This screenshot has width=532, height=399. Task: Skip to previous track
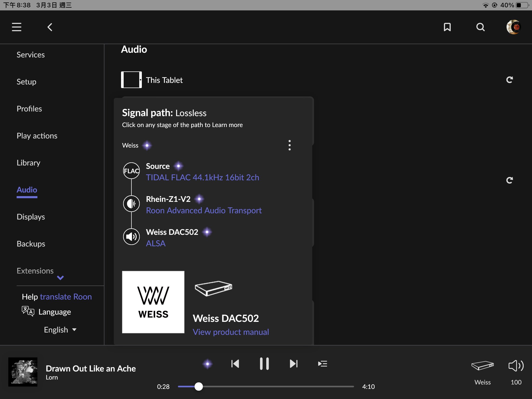click(x=235, y=364)
